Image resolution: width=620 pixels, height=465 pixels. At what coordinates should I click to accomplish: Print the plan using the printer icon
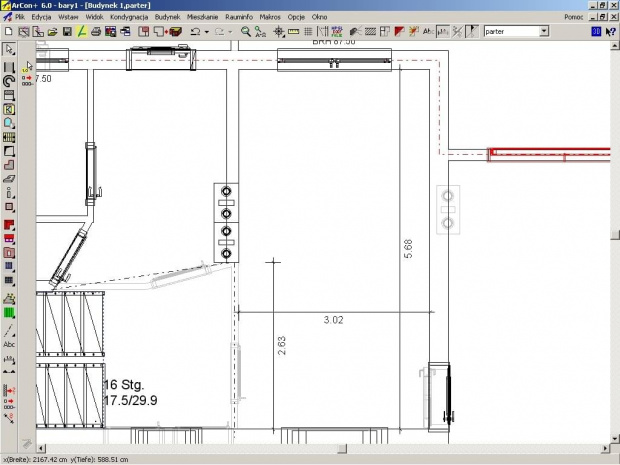click(96, 31)
